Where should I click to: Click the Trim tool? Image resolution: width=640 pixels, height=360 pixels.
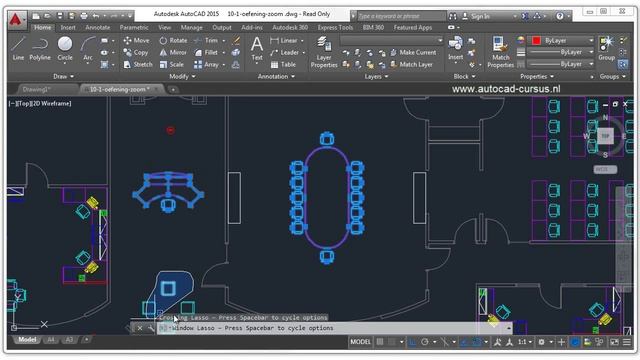(207, 40)
